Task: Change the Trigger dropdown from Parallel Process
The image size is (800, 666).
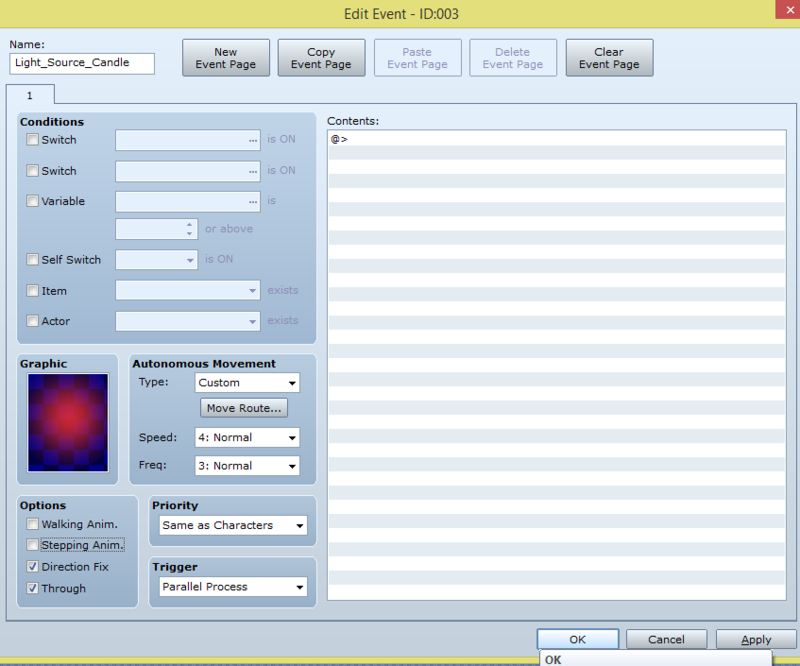Action: [230, 587]
